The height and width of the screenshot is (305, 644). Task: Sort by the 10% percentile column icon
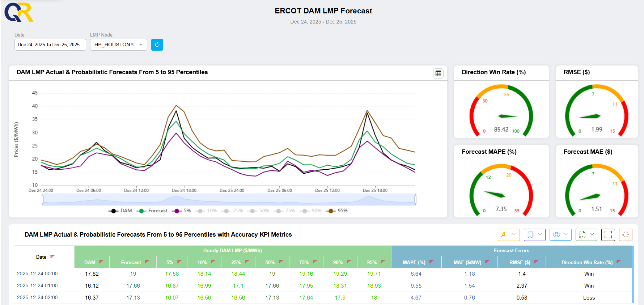[213, 262]
